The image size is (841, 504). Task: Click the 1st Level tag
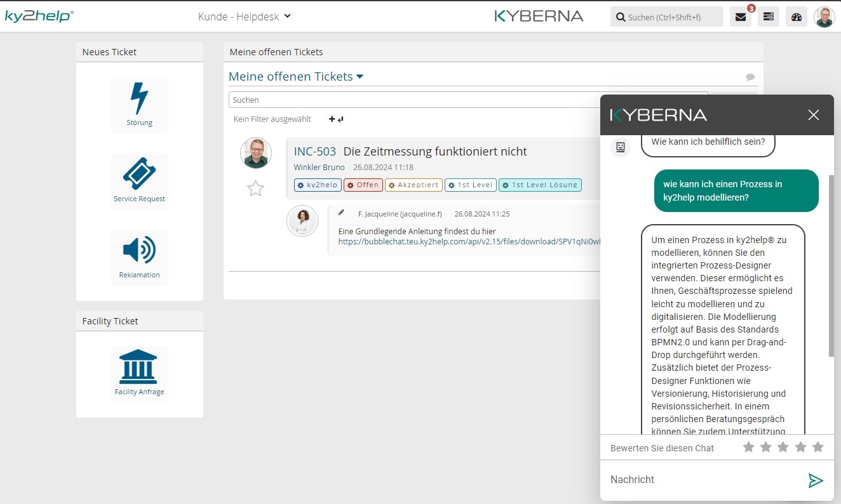(471, 185)
